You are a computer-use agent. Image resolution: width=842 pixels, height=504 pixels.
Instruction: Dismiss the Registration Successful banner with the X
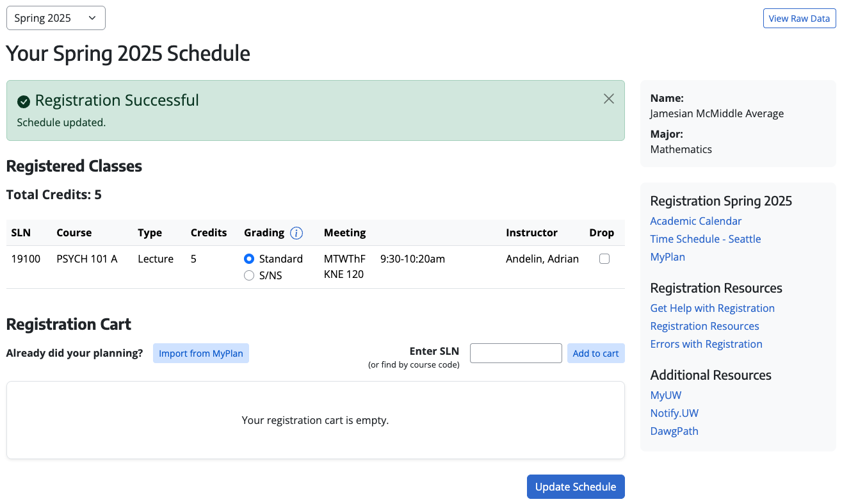coord(608,99)
